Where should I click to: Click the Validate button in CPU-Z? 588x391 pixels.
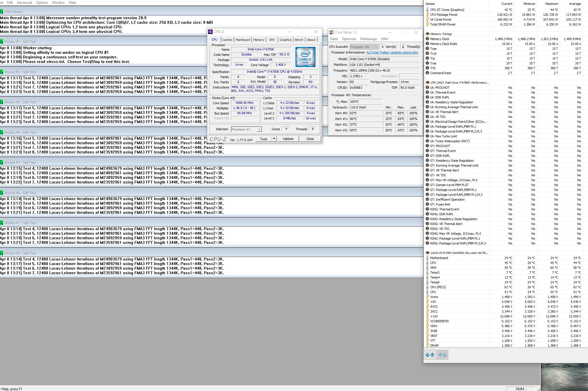pyautogui.click(x=288, y=139)
